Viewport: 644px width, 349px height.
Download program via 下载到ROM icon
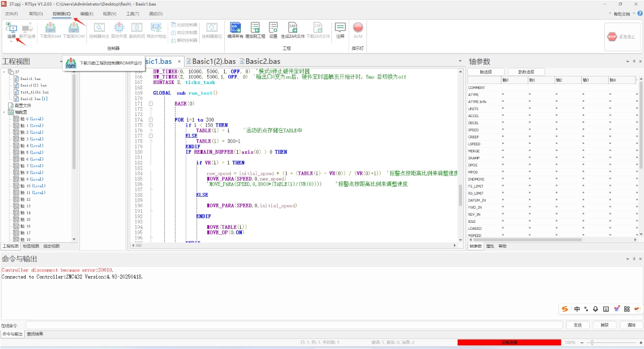click(73, 28)
